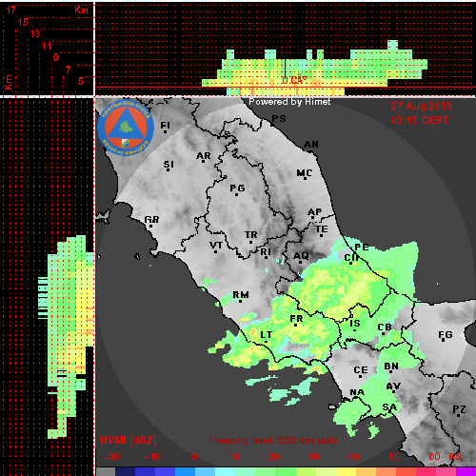
Task: Click the LT city label
Action: pos(267,335)
